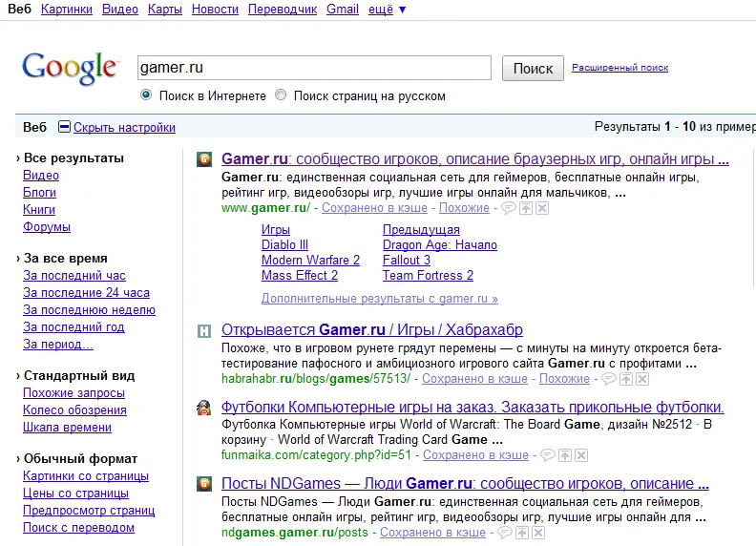This screenshot has height=546, width=756.
Task: Click the search field containing 'gamer.ru'
Action: point(314,68)
